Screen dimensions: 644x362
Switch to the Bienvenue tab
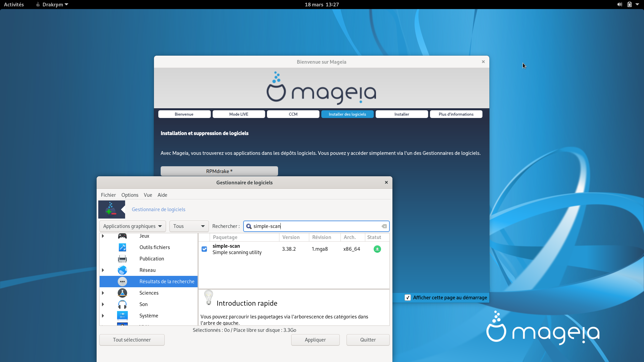[184, 114]
